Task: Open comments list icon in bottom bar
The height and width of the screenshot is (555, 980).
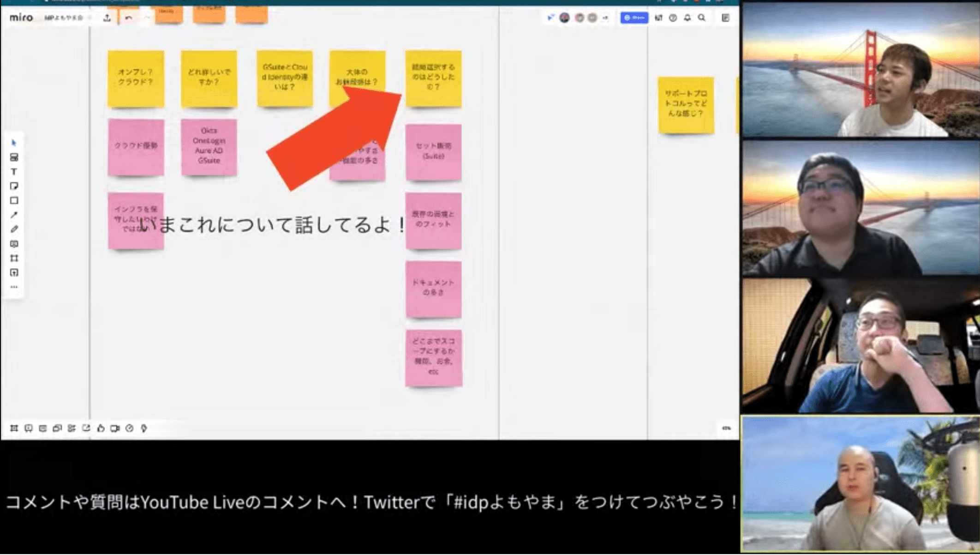Action: [42, 428]
